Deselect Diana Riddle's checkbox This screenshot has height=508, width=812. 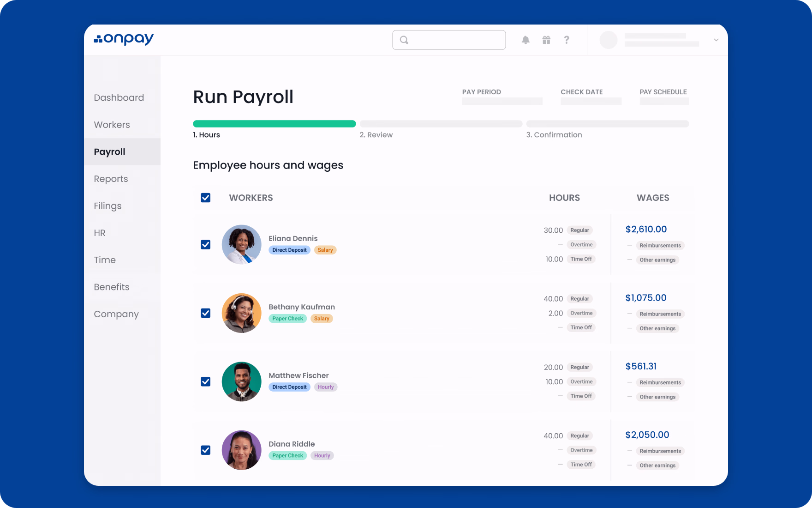tap(205, 450)
